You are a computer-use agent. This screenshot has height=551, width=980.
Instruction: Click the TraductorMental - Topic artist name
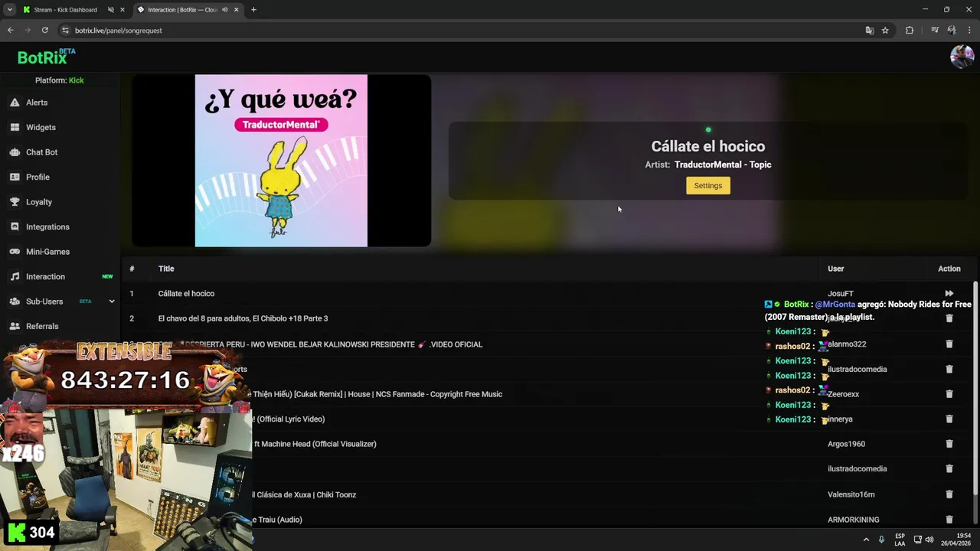(723, 165)
